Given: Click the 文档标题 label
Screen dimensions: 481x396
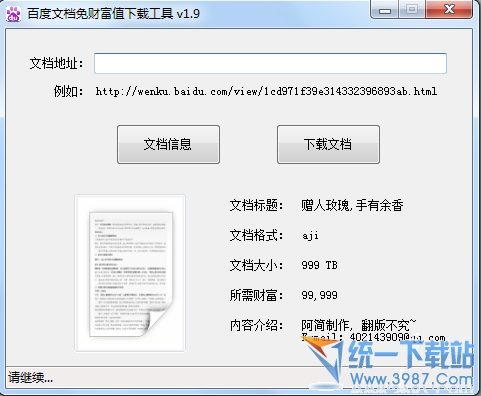Looking at the screenshot, I should click(256, 205).
